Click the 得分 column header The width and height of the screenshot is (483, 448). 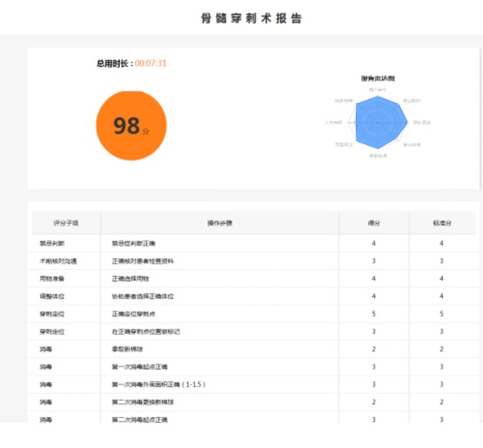pos(374,223)
